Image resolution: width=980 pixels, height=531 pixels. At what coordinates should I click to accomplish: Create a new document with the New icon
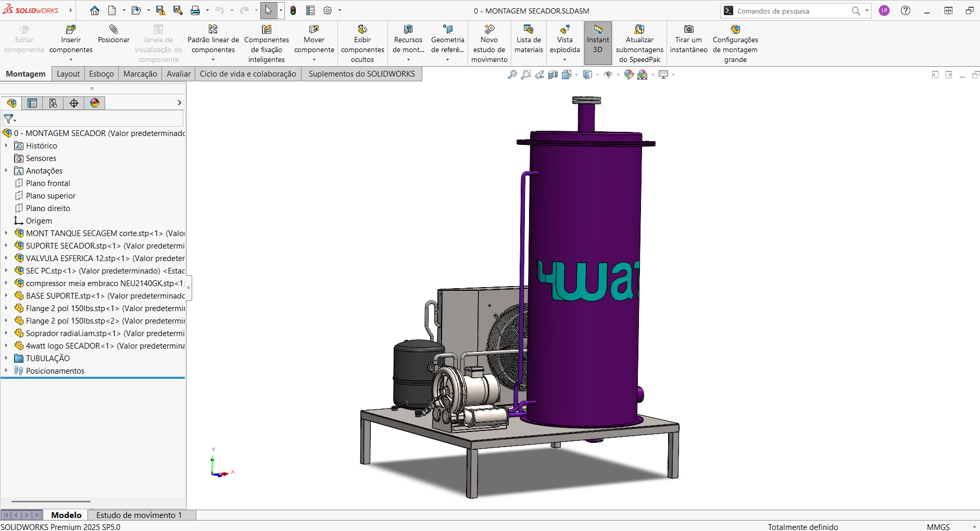click(x=112, y=10)
